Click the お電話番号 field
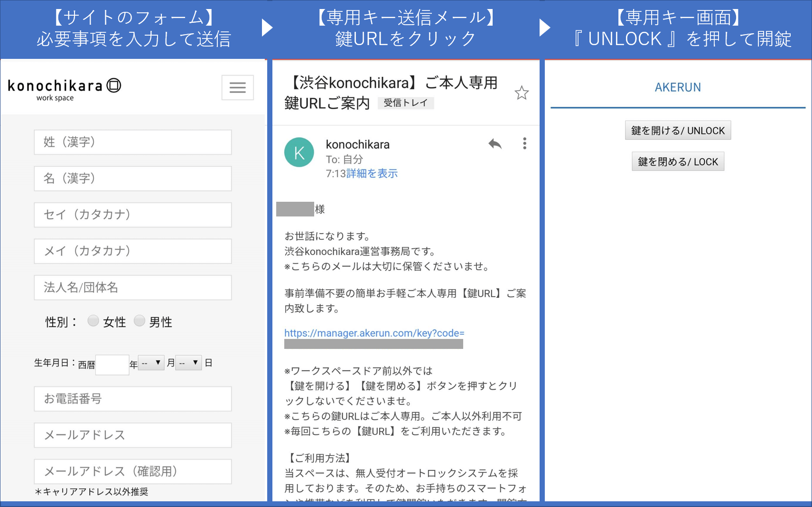Screen dimensions: 812x507 point(133,399)
